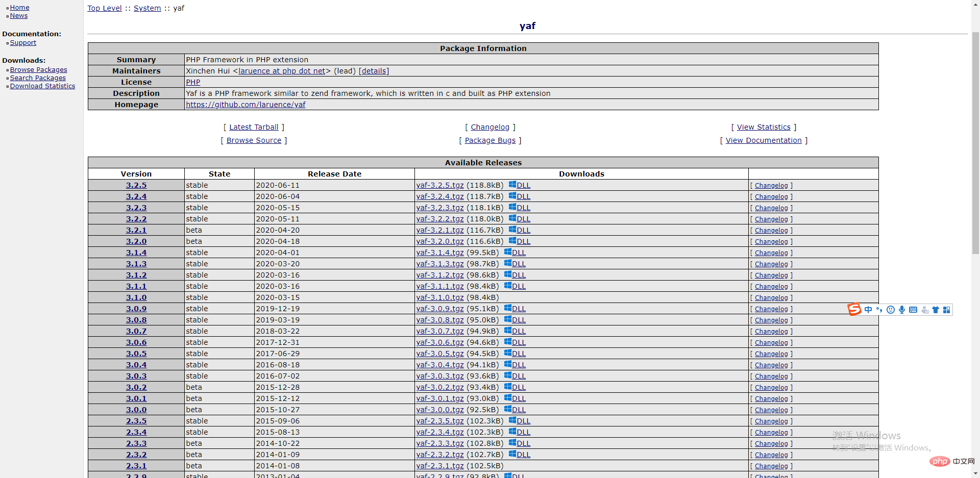Image resolution: width=980 pixels, height=478 pixels.
Task: Open Download Statistics in sidebar
Action: 42,86
